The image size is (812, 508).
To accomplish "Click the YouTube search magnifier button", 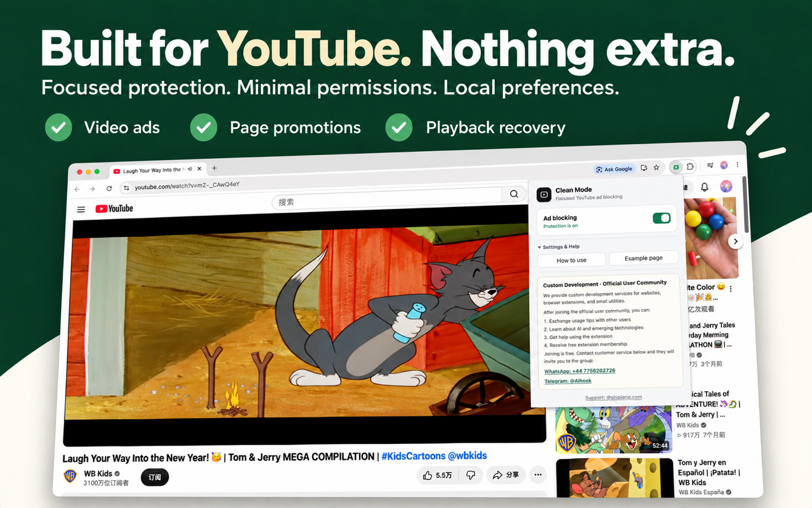I will tap(514, 194).
